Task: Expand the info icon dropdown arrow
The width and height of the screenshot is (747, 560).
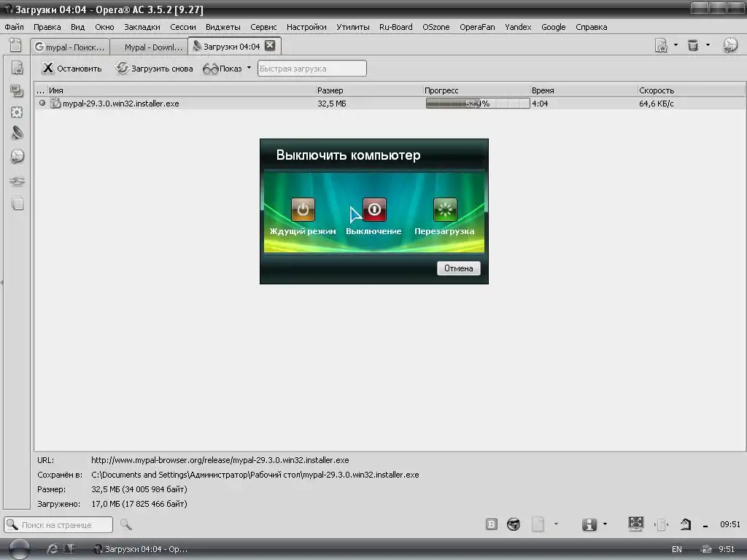Action: pyautogui.click(x=605, y=524)
